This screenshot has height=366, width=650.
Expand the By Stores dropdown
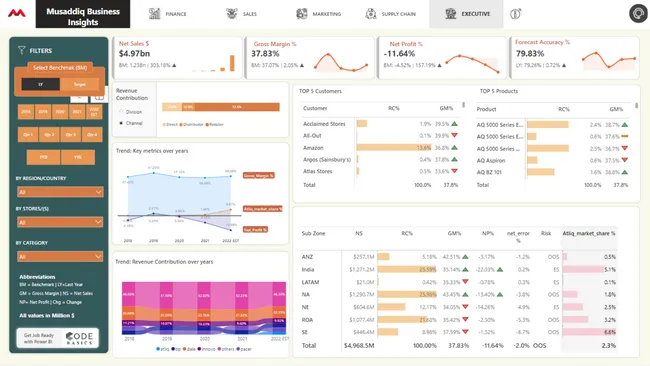[60, 222]
